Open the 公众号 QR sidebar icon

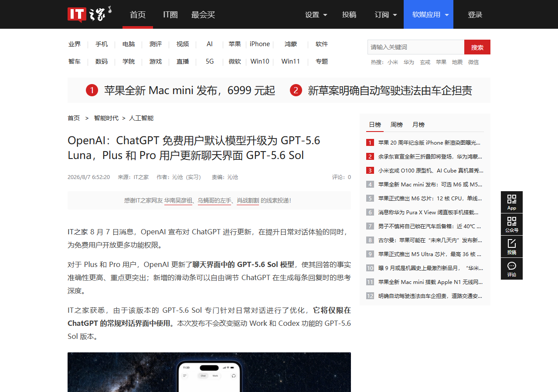[x=512, y=224]
